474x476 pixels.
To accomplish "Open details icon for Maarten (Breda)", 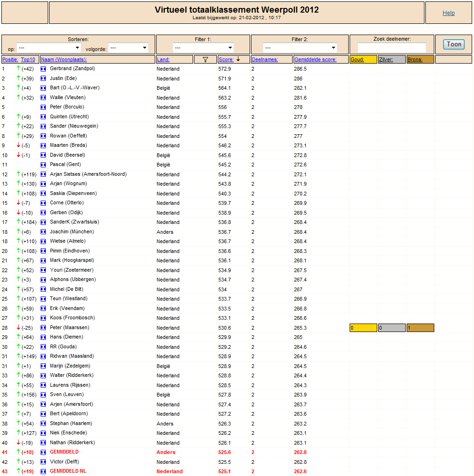I will click(43, 145).
